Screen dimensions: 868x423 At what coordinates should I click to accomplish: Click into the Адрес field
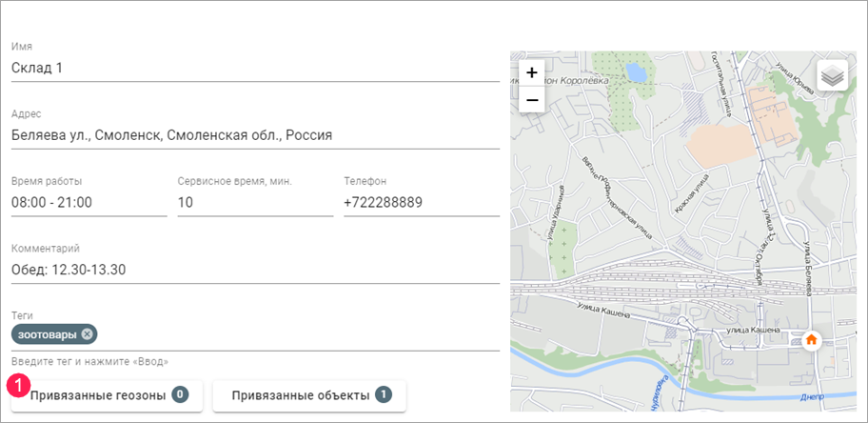tap(255, 135)
